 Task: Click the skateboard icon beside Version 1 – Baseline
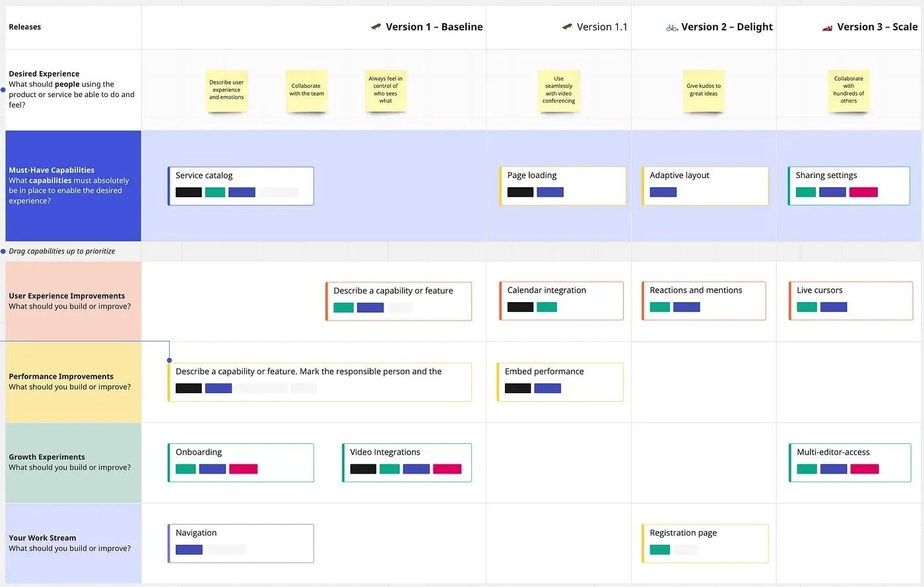pos(375,26)
